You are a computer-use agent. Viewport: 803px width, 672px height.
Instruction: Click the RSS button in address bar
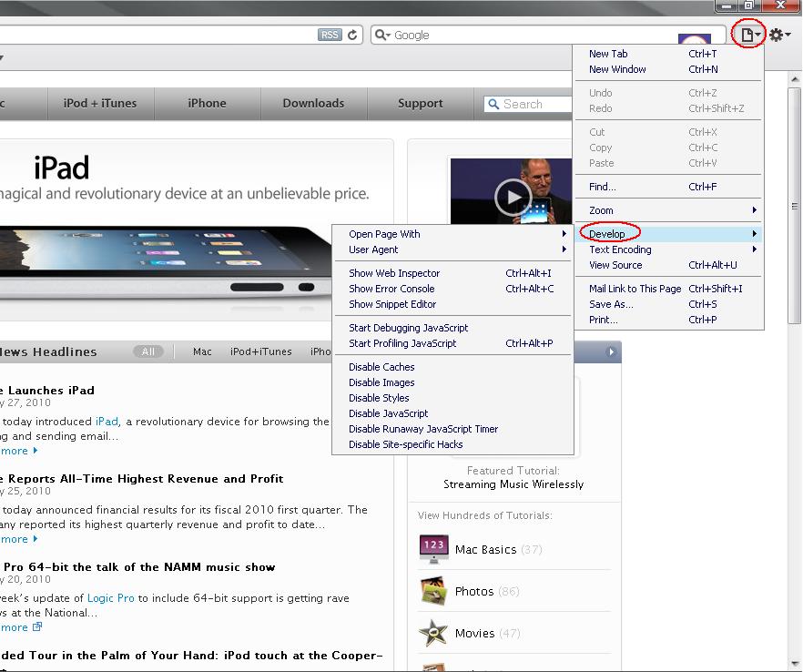(329, 35)
